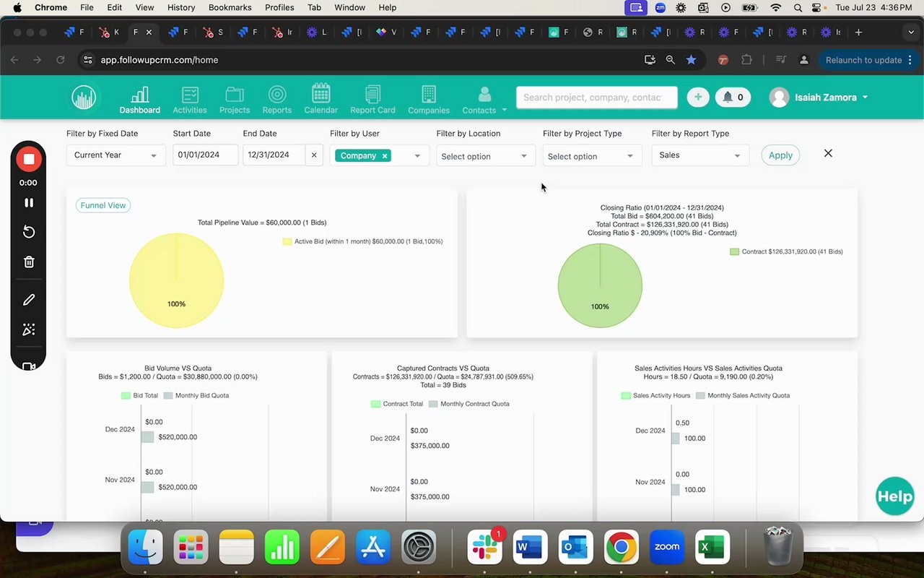Bookmark page with star icon
Viewport: 924px width, 578px height.
coord(691,60)
